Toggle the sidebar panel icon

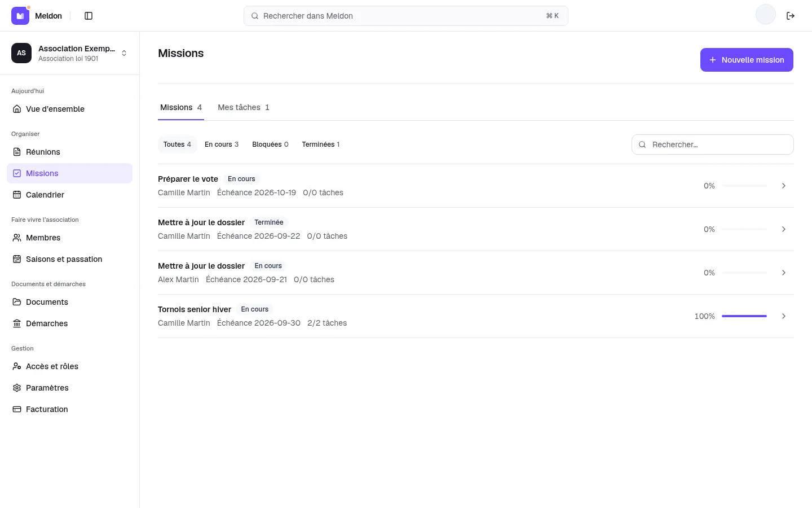(89, 16)
